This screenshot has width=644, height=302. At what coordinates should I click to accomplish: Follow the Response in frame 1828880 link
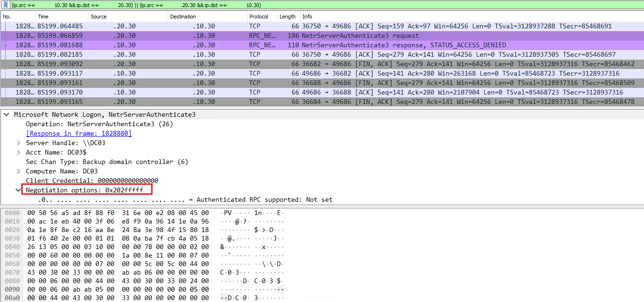coord(78,133)
